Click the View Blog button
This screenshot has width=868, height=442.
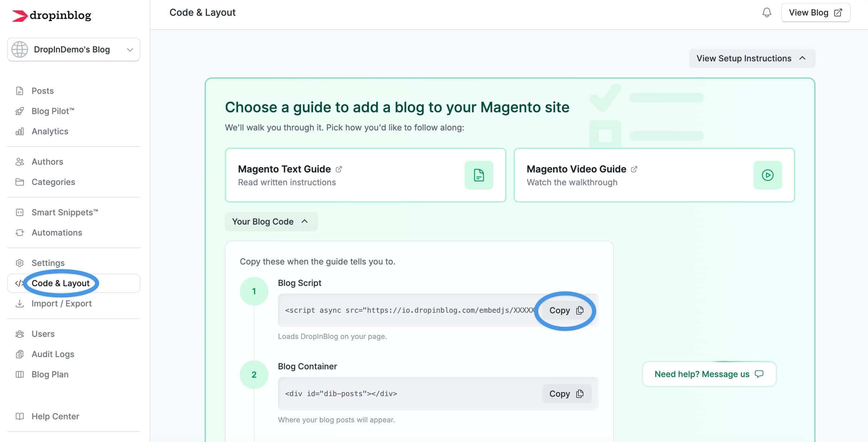[x=816, y=13]
